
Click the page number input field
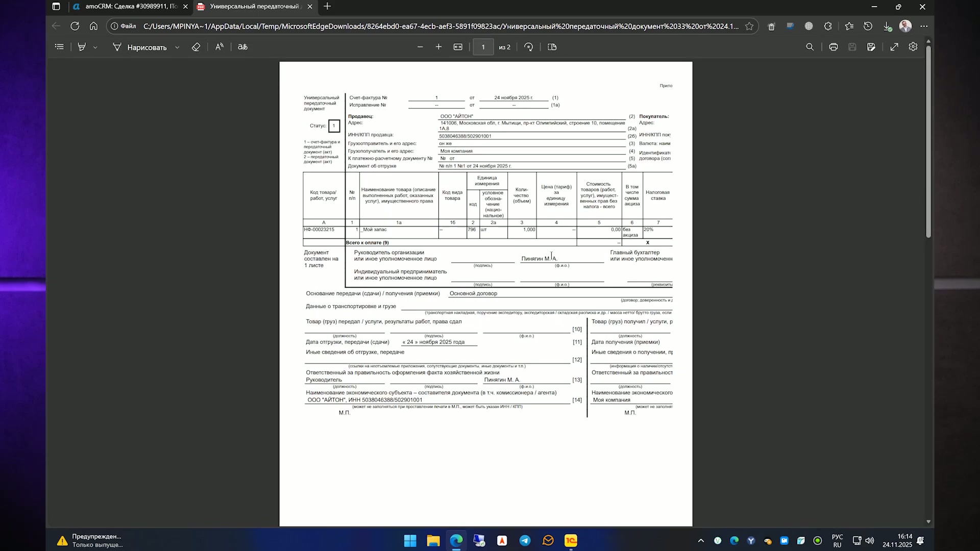tap(483, 47)
